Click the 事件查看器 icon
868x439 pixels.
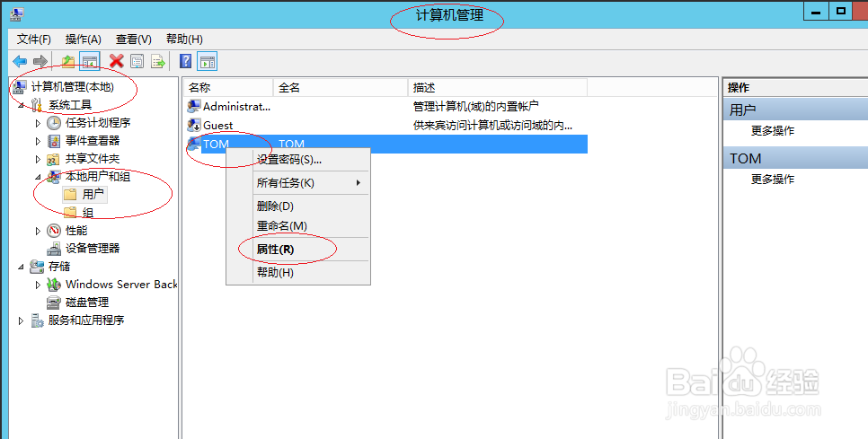coord(54,141)
